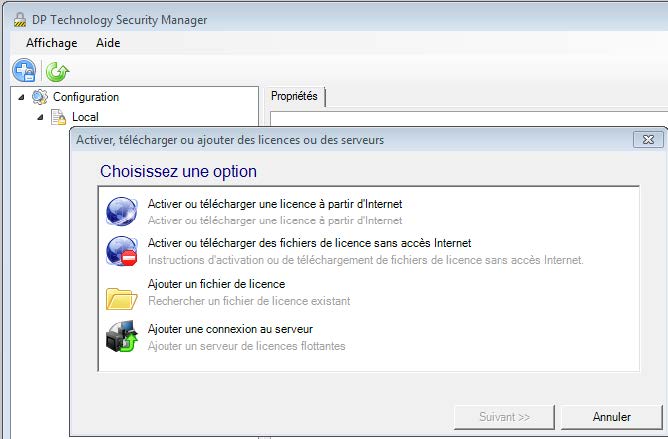Click the Local node document icon
668x439 pixels.
pos(59,117)
